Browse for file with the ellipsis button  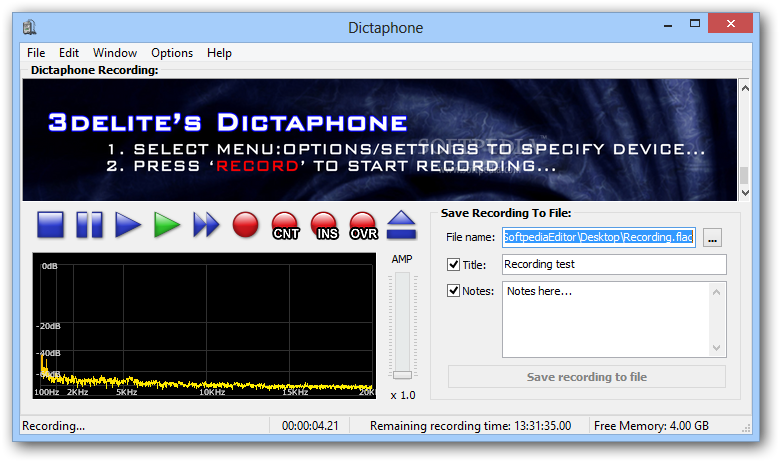coord(712,238)
